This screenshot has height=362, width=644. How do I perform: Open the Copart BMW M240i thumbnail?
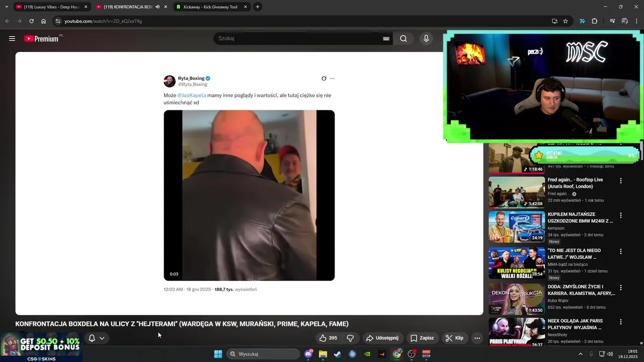pos(517,227)
